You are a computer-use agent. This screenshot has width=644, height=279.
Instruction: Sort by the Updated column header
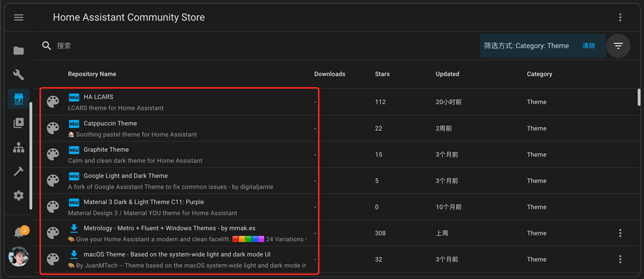coord(447,74)
